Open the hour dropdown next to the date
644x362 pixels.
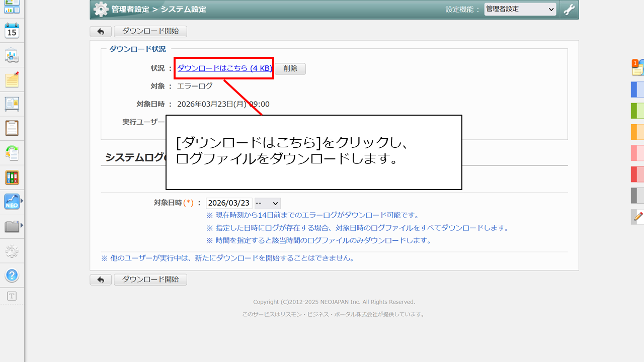click(267, 203)
